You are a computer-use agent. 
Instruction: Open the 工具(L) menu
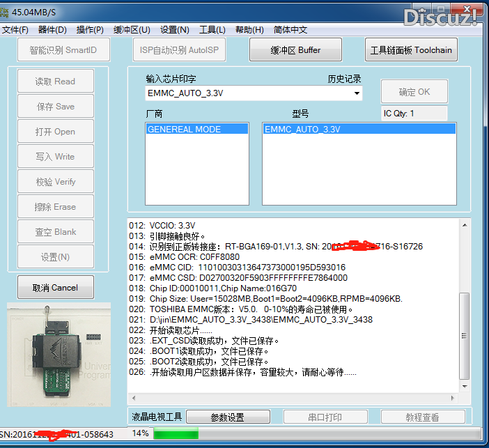point(212,30)
